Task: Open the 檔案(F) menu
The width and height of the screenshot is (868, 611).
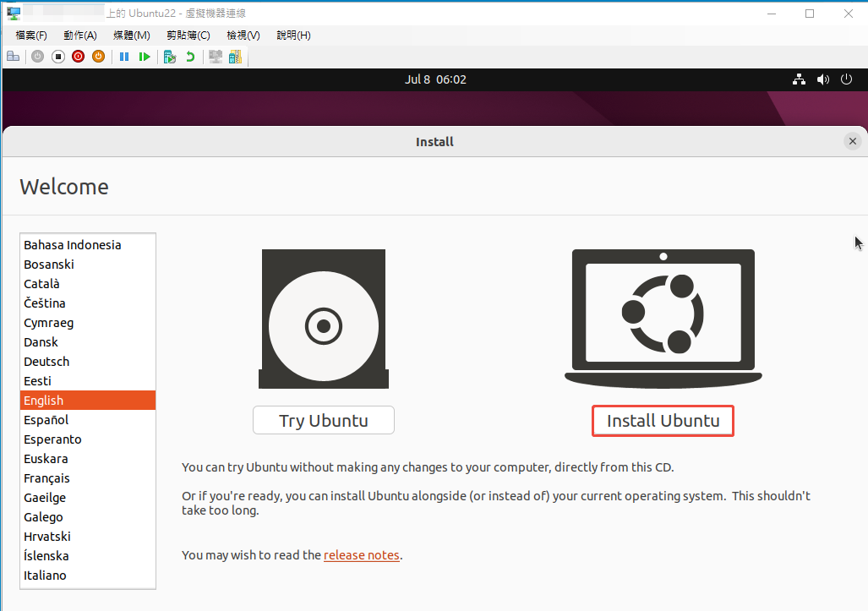Action: (x=31, y=35)
